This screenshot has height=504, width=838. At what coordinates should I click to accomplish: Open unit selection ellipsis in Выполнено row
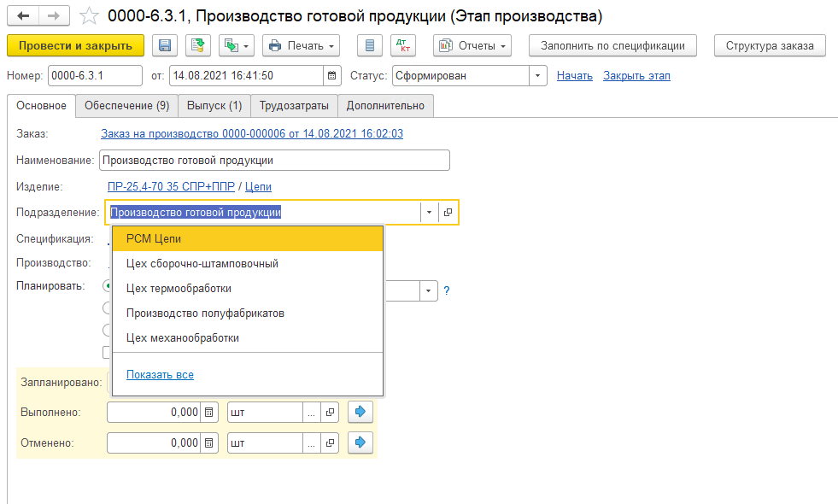coord(311,412)
